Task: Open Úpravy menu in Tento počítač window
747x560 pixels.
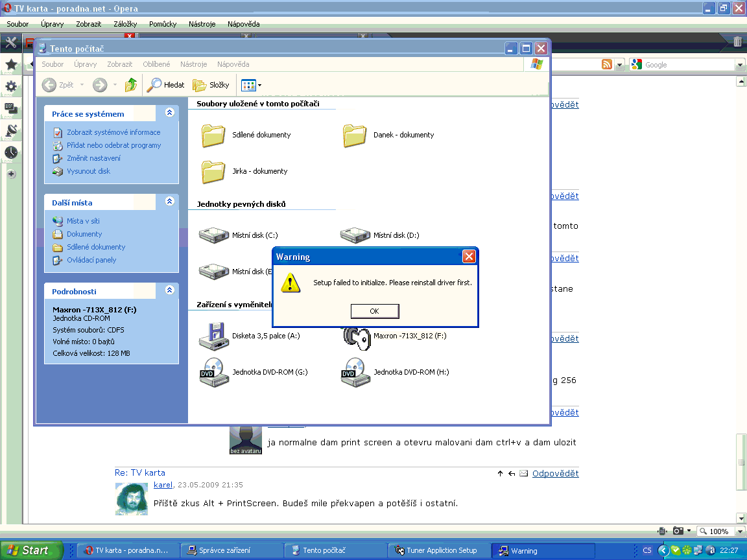Action: pyautogui.click(x=86, y=64)
